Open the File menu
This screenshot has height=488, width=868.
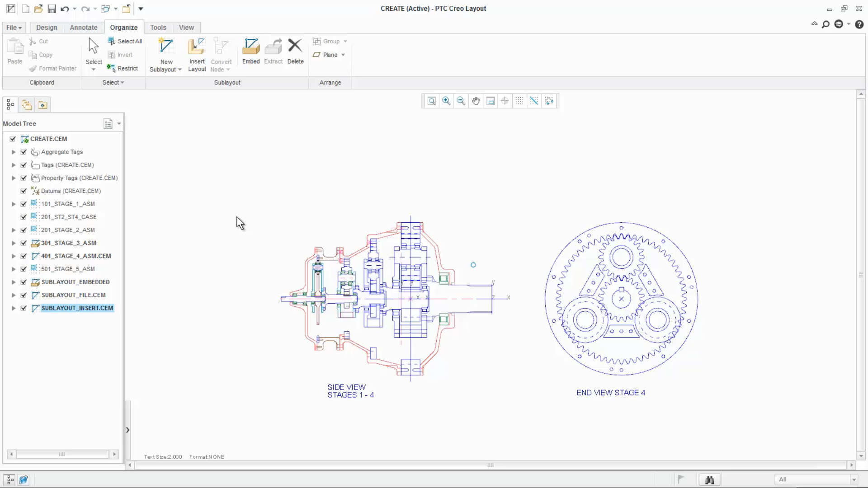(x=14, y=28)
